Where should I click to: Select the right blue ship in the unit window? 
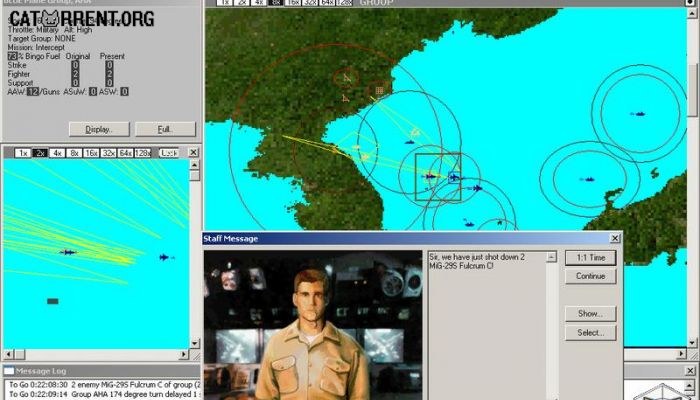(166, 257)
